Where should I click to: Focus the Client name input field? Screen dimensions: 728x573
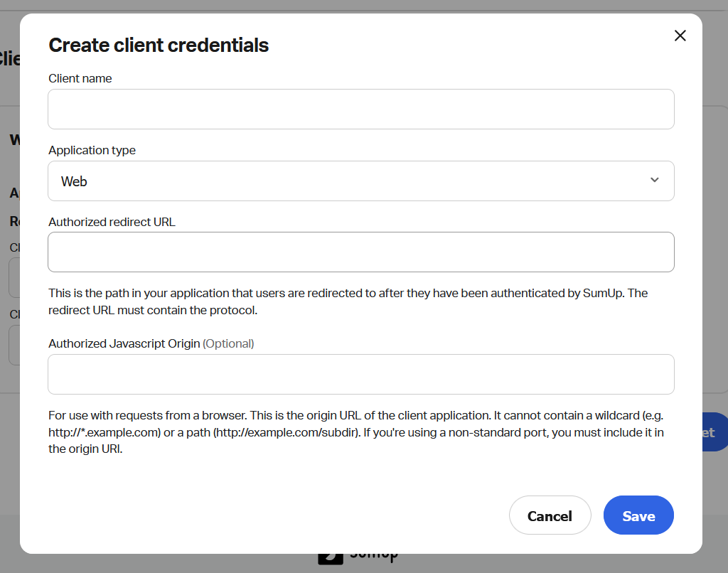coord(360,109)
